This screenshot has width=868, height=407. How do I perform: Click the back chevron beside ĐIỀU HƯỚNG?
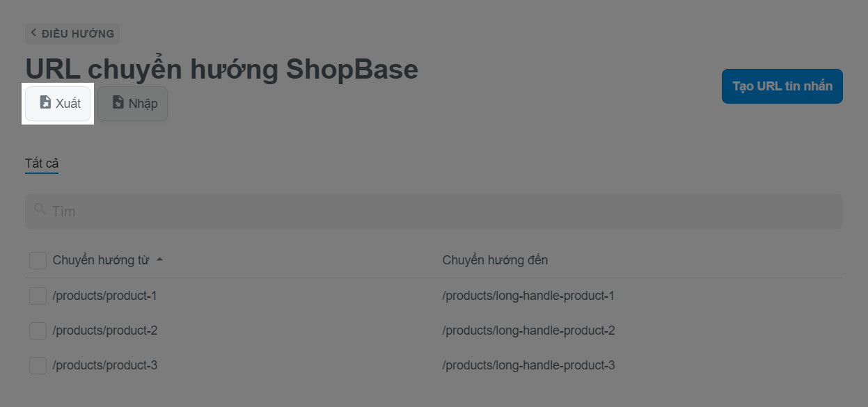[x=33, y=33]
